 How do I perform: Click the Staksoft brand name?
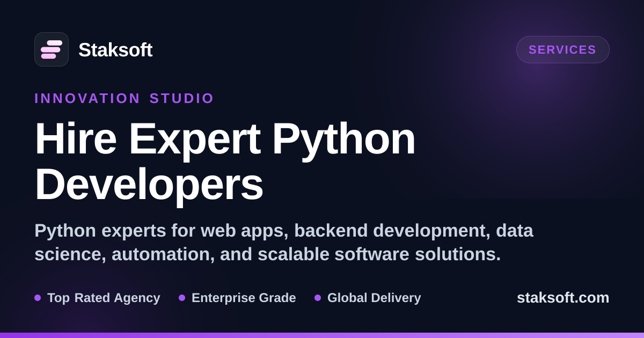[x=115, y=50]
